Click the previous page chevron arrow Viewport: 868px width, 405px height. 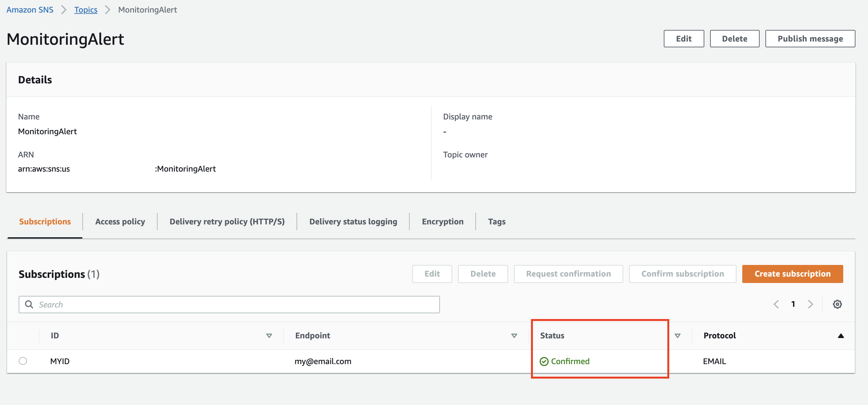click(776, 304)
